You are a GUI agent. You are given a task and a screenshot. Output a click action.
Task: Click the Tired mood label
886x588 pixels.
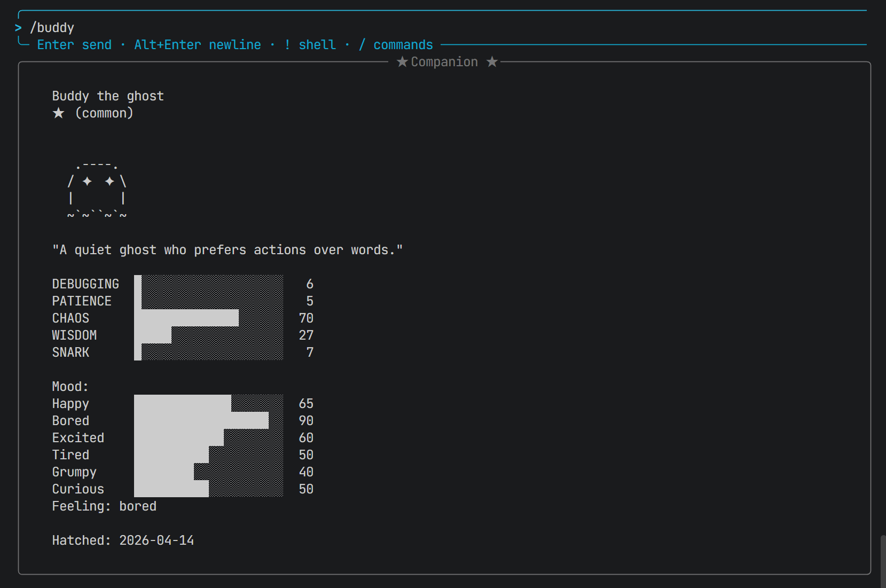tap(70, 455)
